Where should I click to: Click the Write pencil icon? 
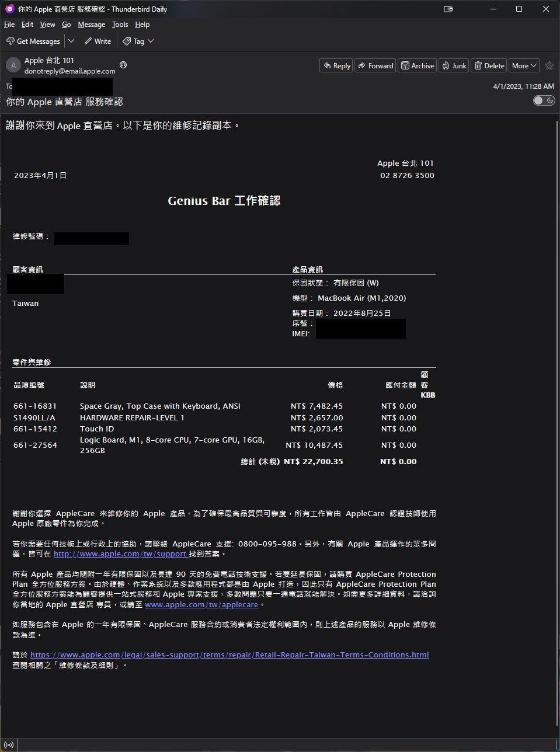click(88, 41)
